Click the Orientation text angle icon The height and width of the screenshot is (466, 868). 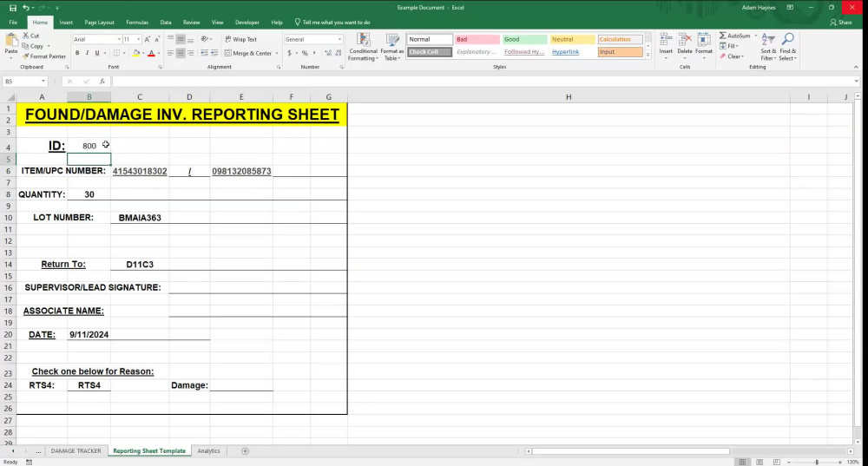pos(205,39)
